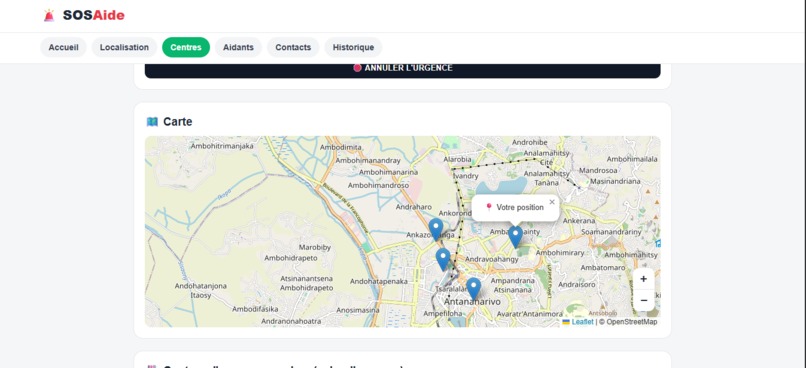
Task: Select the map marker near Ankazomanga
Action: [436, 229]
